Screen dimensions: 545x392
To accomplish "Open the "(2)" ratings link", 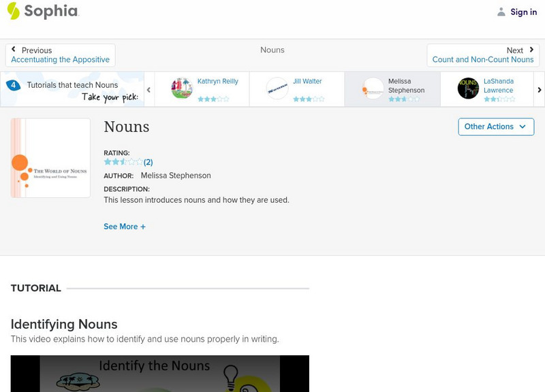I will coord(148,162).
